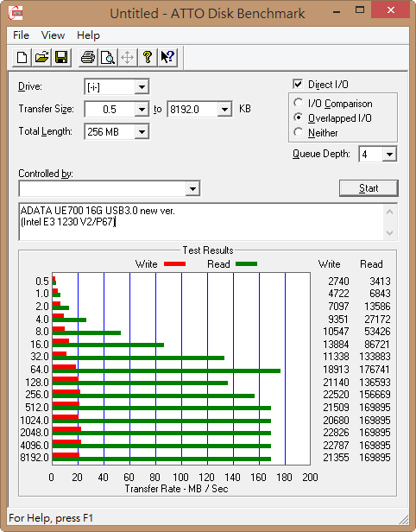This screenshot has height=532, width=416.
Task: Click the Transfer Rate - MB / Sec label
Action: click(176, 489)
